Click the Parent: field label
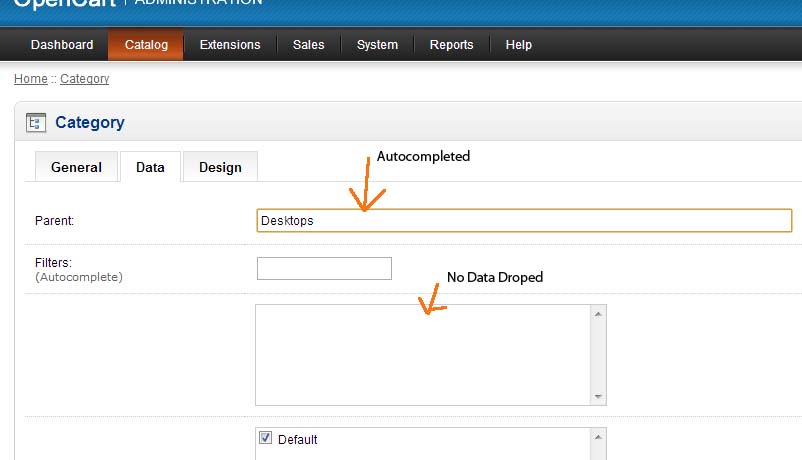Viewport: 802px width, 460px height. tap(54, 221)
